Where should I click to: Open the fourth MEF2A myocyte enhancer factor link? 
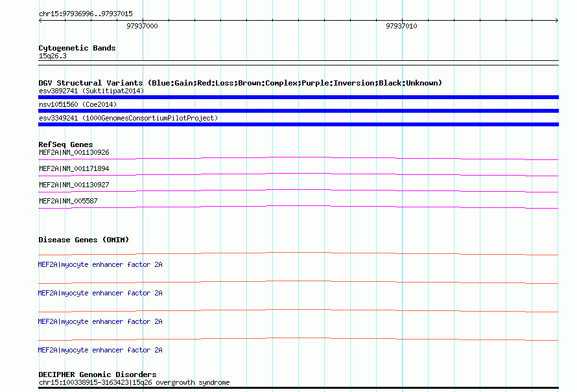pyautogui.click(x=100, y=351)
